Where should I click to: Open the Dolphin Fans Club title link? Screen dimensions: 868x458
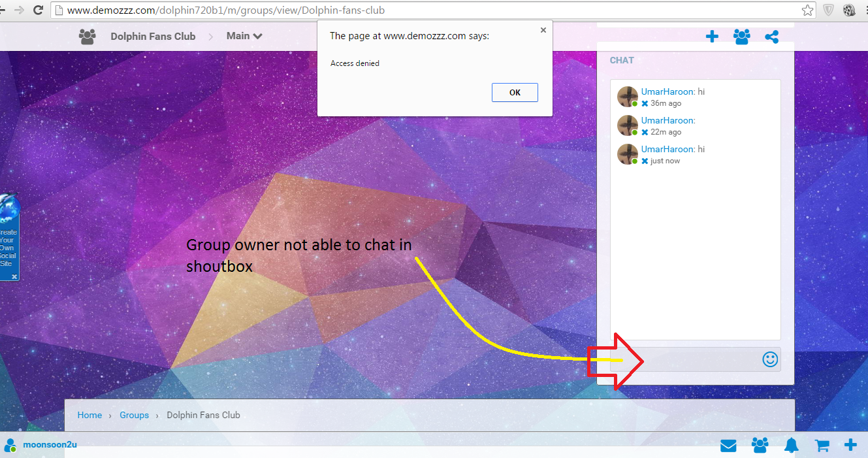coord(153,37)
